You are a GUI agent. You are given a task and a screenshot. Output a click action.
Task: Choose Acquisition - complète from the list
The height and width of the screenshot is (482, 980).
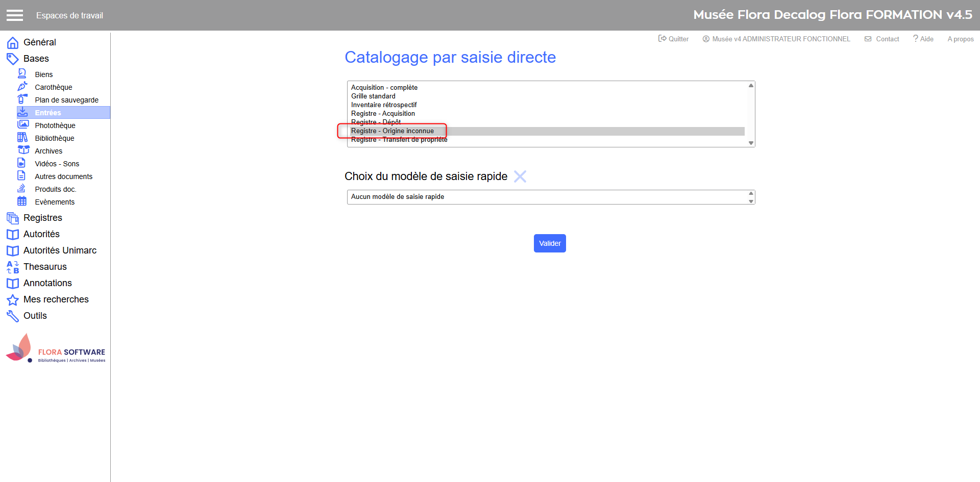click(x=384, y=88)
